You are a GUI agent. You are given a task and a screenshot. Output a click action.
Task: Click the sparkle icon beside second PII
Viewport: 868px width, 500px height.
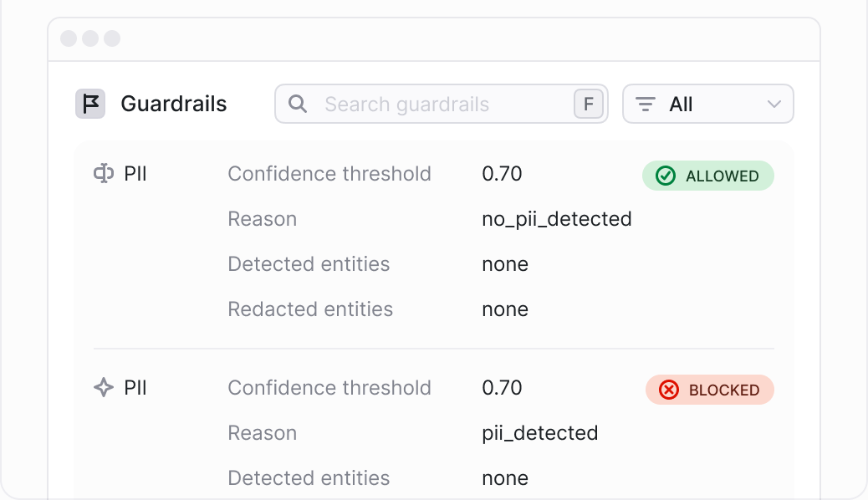point(104,388)
